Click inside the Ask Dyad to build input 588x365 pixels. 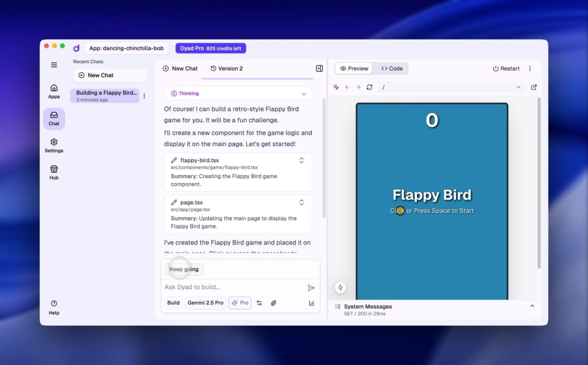(233, 287)
